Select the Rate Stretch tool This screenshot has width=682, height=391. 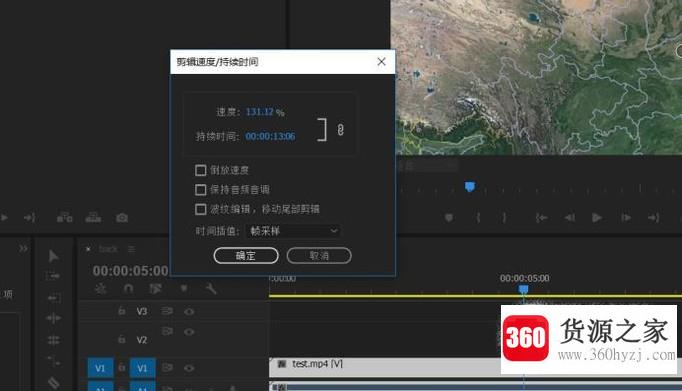point(53,361)
